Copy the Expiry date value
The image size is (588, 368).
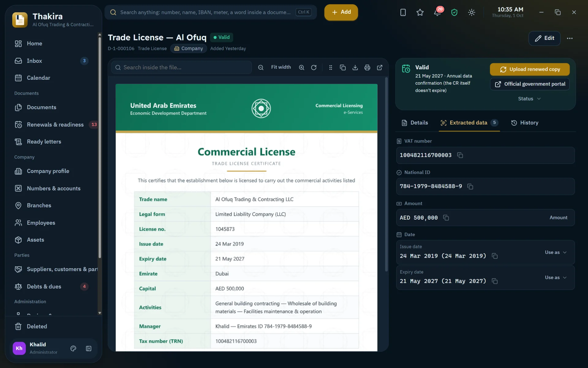pos(495,281)
